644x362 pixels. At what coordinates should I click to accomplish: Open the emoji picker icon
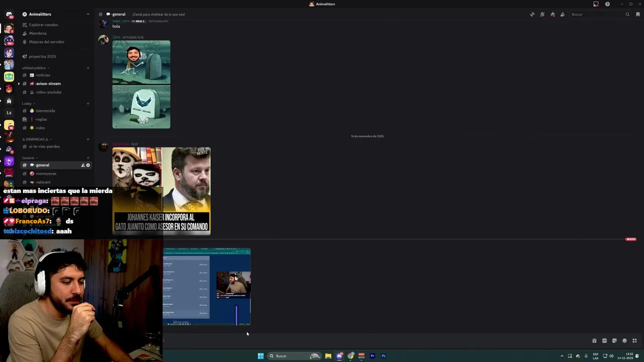[x=624, y=340]
